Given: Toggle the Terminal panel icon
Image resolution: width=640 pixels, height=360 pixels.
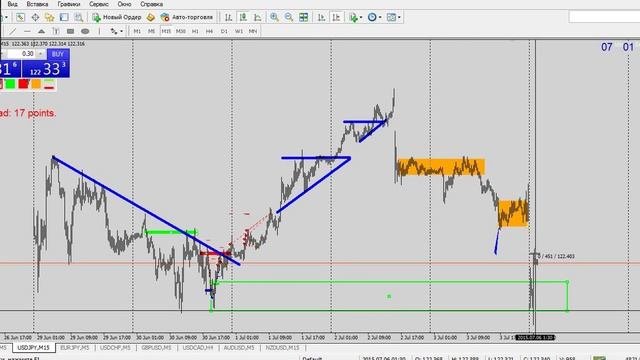Looking at the screenshot, I should tap(64, 17).
